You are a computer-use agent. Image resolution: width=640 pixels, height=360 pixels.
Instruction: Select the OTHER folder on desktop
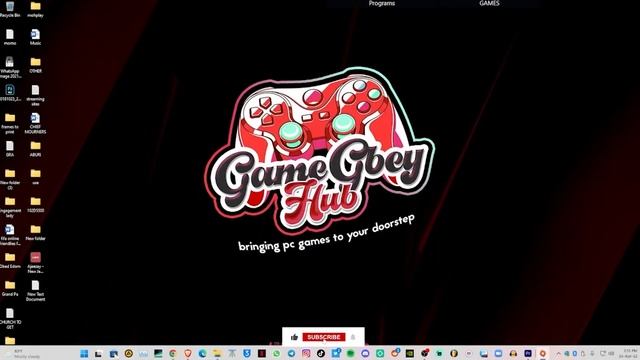pos(36,65)
